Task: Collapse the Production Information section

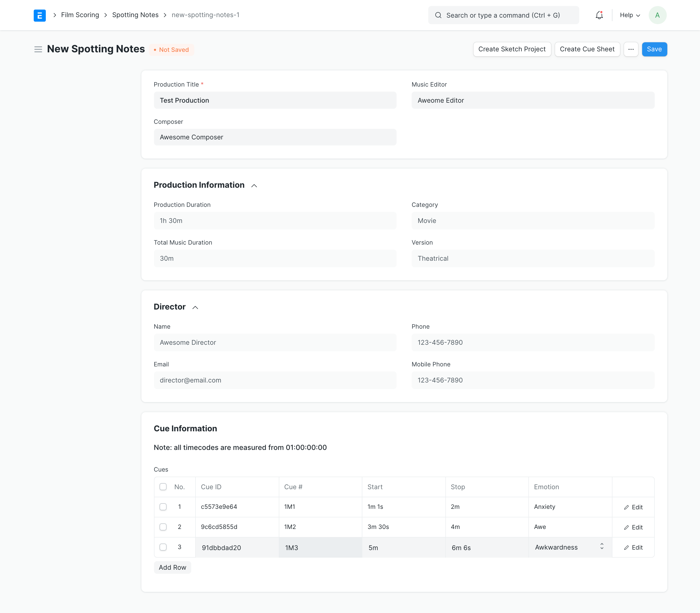Action: (x=254, y=185)
